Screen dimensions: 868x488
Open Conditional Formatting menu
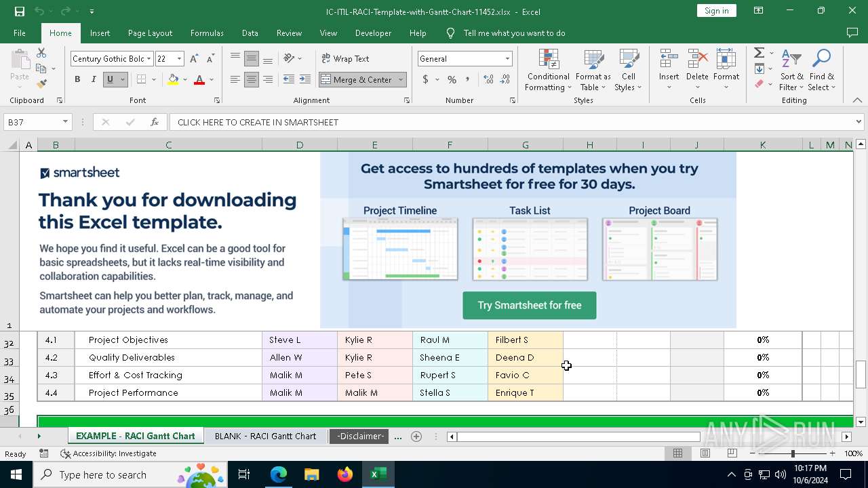click(x=549, y=70)
